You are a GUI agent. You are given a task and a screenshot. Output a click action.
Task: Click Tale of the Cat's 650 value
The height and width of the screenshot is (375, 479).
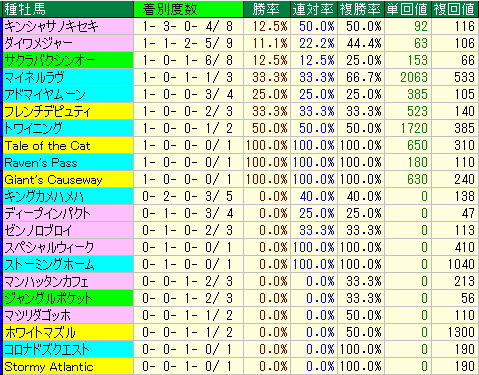(x=417, y=145)
